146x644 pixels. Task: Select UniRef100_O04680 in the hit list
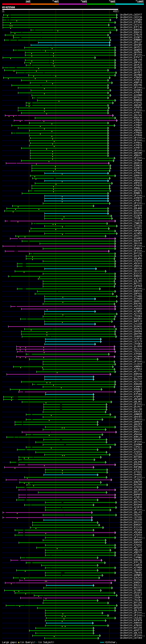point(131,337)
